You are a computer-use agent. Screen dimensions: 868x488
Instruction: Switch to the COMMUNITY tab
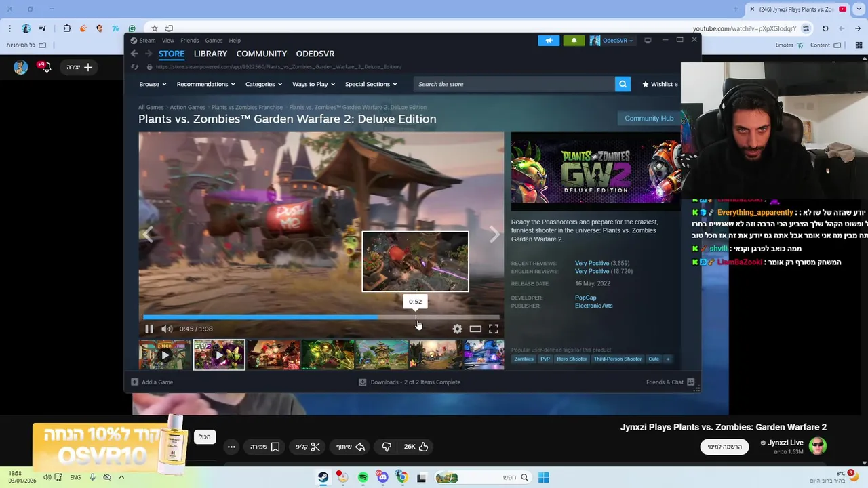(x=262, y=54)
